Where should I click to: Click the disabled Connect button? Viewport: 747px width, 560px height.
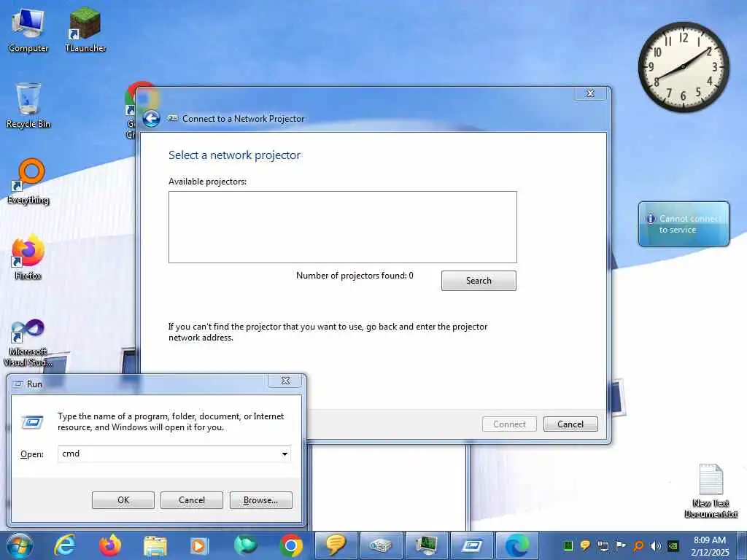[x=509, y=424]
